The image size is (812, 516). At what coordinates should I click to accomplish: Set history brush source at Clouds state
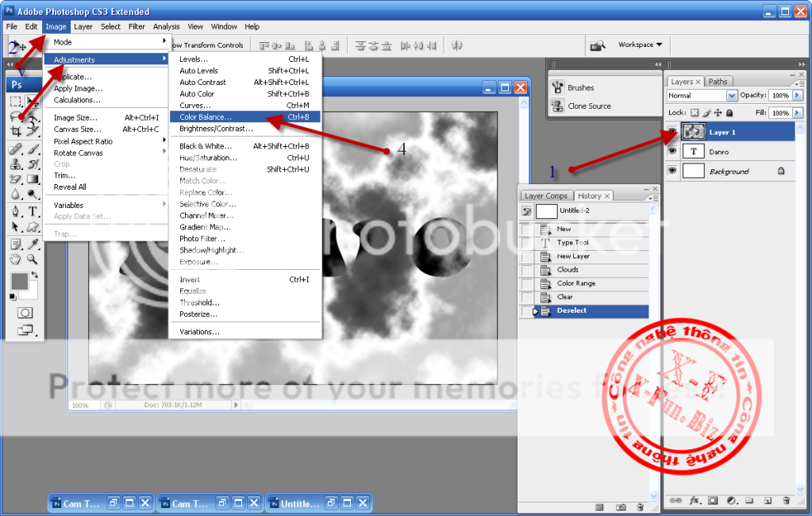(x=527, y=270)
